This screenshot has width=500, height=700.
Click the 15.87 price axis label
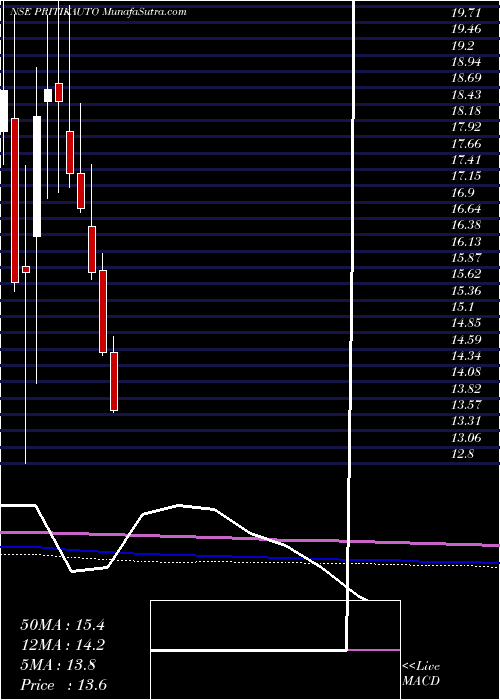click(x=466, y=258)
